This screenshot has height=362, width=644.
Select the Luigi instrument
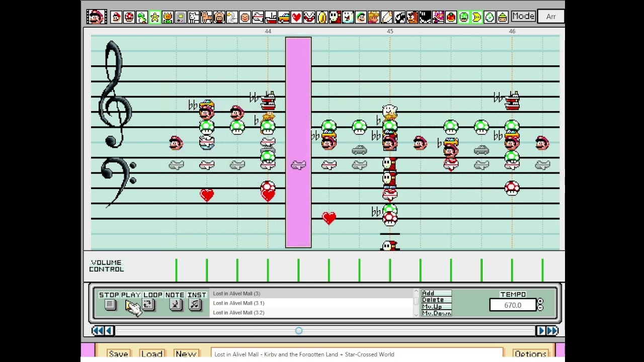tap(361, 17)
